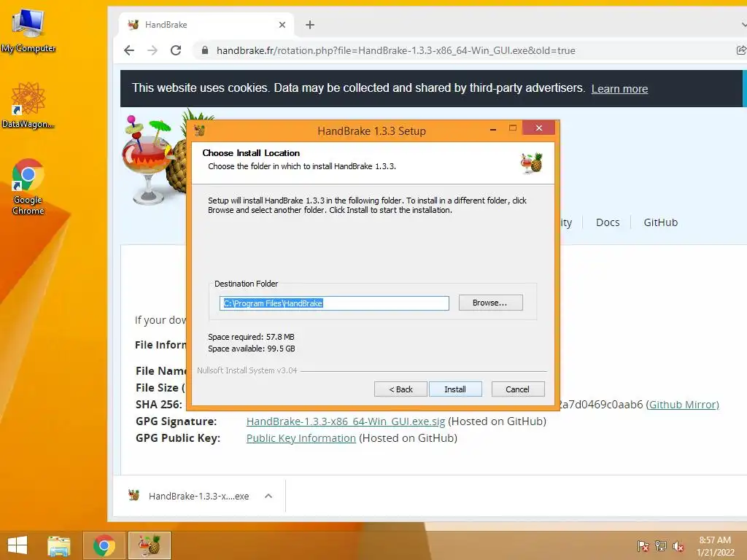Close the HandBrake 1.3.3 Setup dialog
The width and height of the screenshot is (747, 560).
coord(539,128)
